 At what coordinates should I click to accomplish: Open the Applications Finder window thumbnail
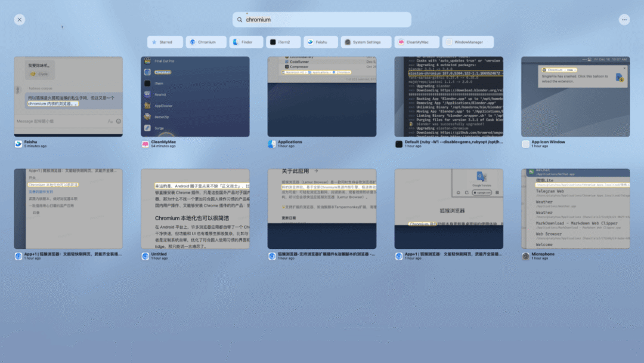pyautogui.click(x=321, y=97)
